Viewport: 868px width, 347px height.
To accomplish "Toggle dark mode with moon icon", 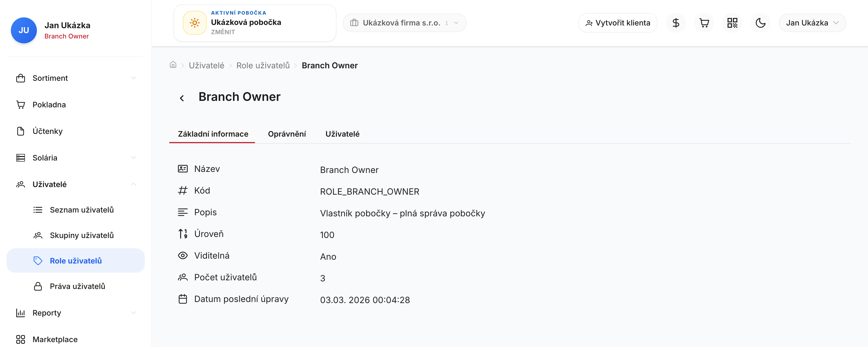I will pyautogui.click(x=761, y=23).
